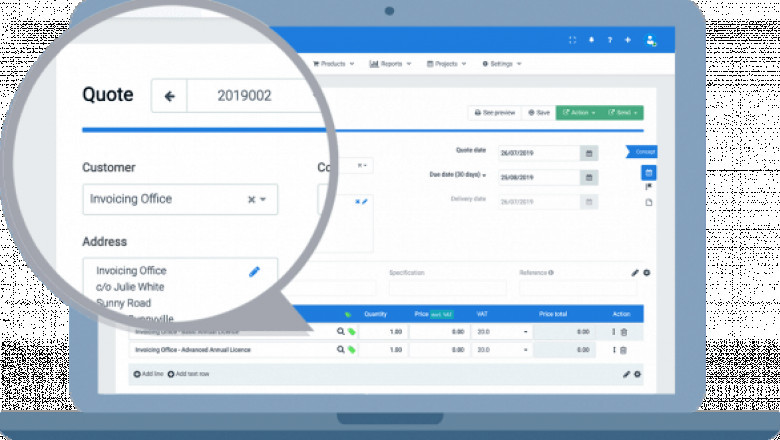Reorder handle of Advanced Annual Licence row

[x=614, y=350]
